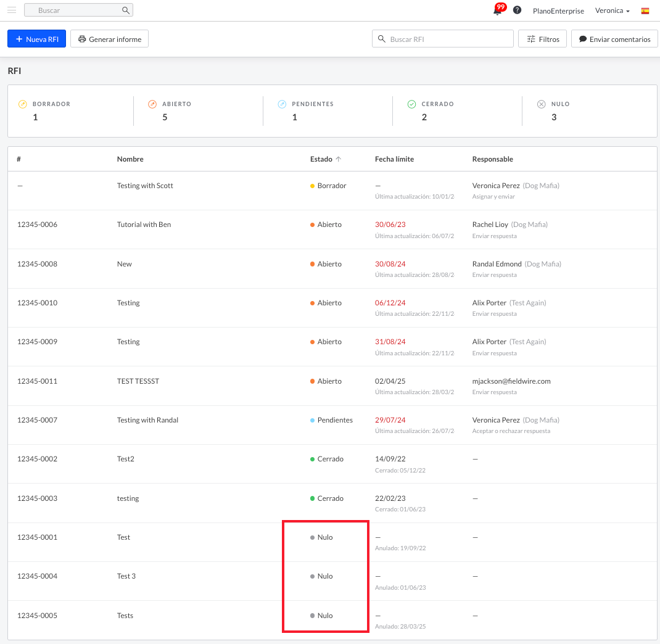The height and width of the screenshot is (644, 660).
Task: Click the Borrador status icon
Action: (x=23, y=104)
